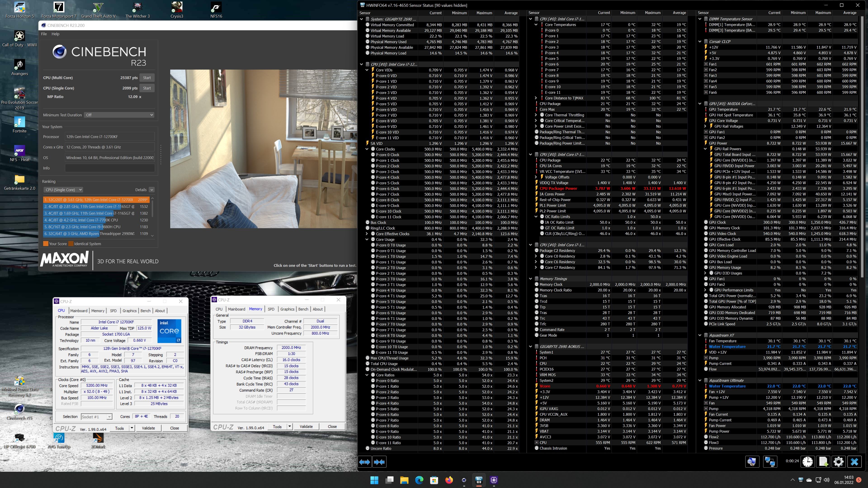
Task: Open AVG TuneUp desktop icon
Action: coord(59,441)
